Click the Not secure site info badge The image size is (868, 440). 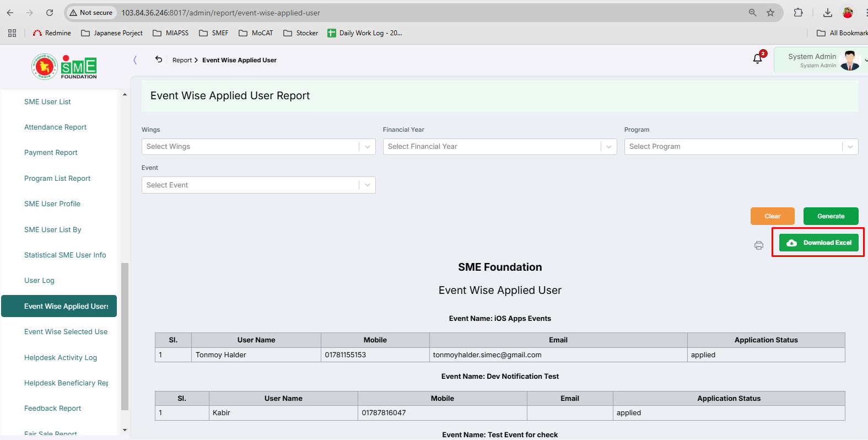[91, 13]
